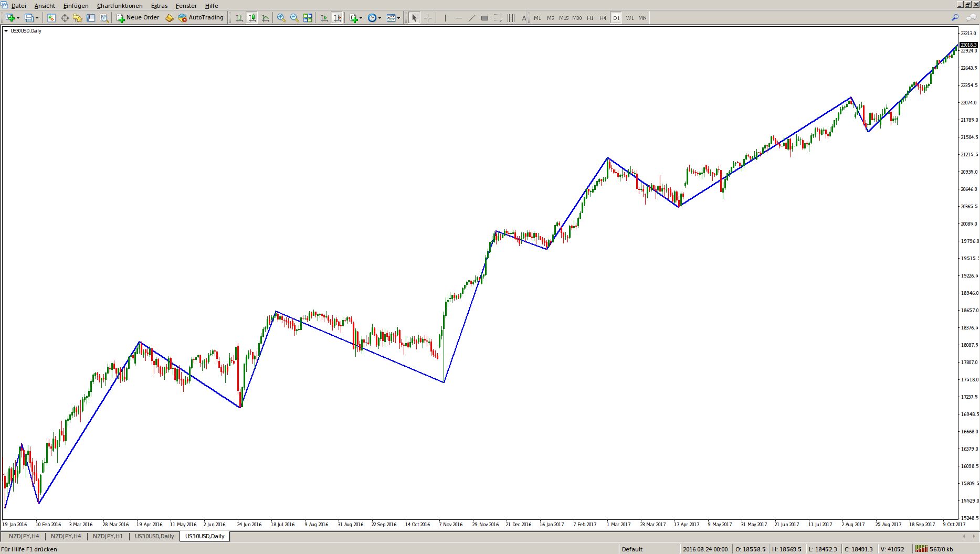Select the crosshair tool

428,18
